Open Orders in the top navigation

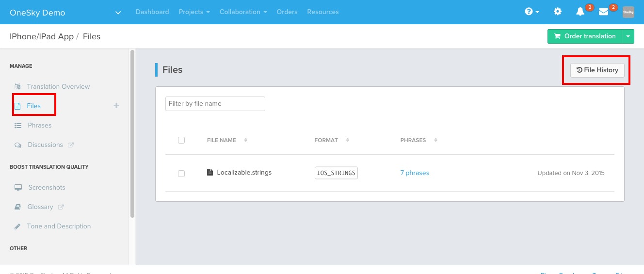coord(287,12)
